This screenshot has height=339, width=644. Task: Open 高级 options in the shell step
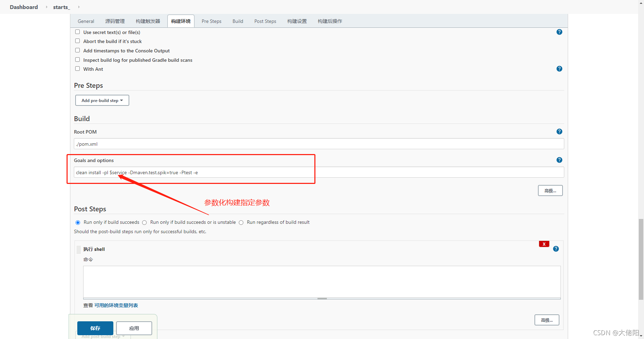coord(547,320)
